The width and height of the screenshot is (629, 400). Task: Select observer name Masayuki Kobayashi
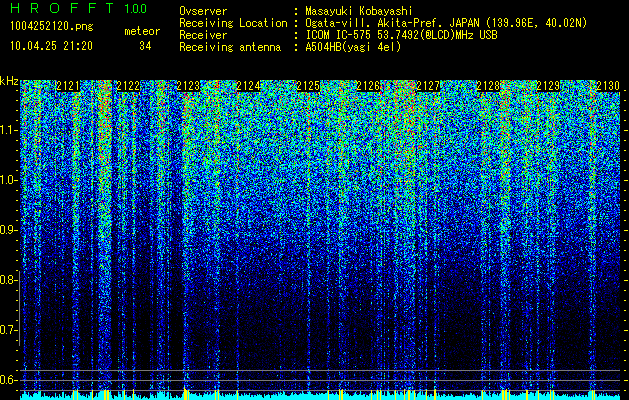pyautogui.click(x=359, y=11)
